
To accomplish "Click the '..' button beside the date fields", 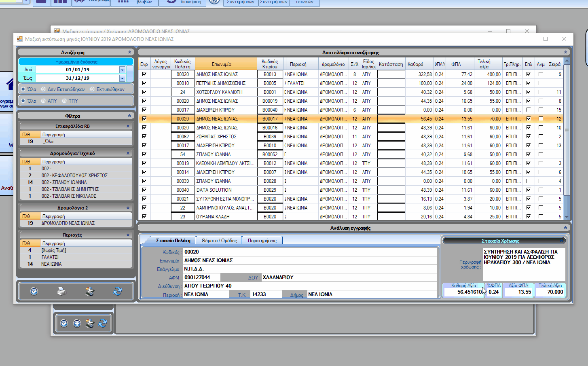I will pos(130,74).
